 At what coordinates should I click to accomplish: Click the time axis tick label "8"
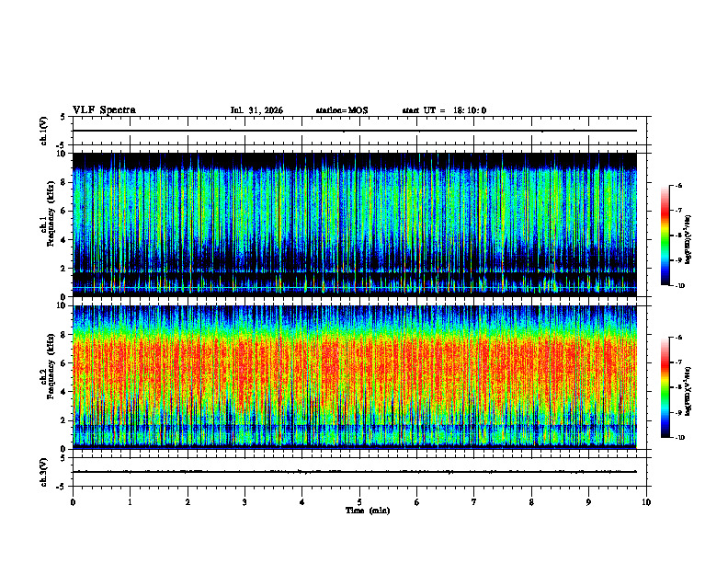click(x=531, y=502)
